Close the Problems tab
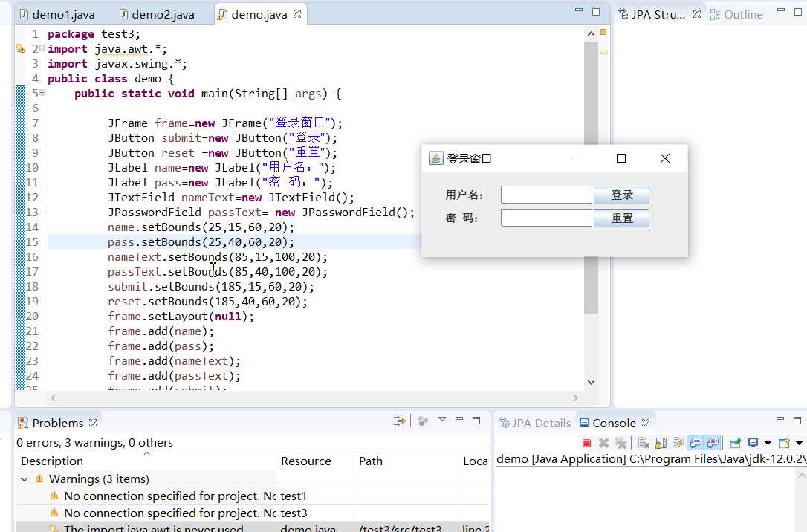This screenshot has width=807, height=532. click(x=93, y=423)
